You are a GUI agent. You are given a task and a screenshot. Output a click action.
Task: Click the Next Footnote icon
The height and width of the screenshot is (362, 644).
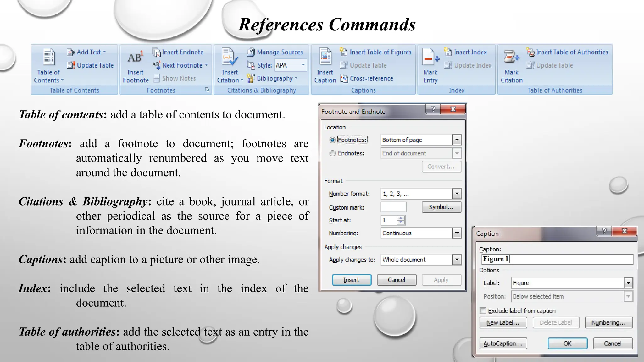pyautogui.click(x=156, y=65)
